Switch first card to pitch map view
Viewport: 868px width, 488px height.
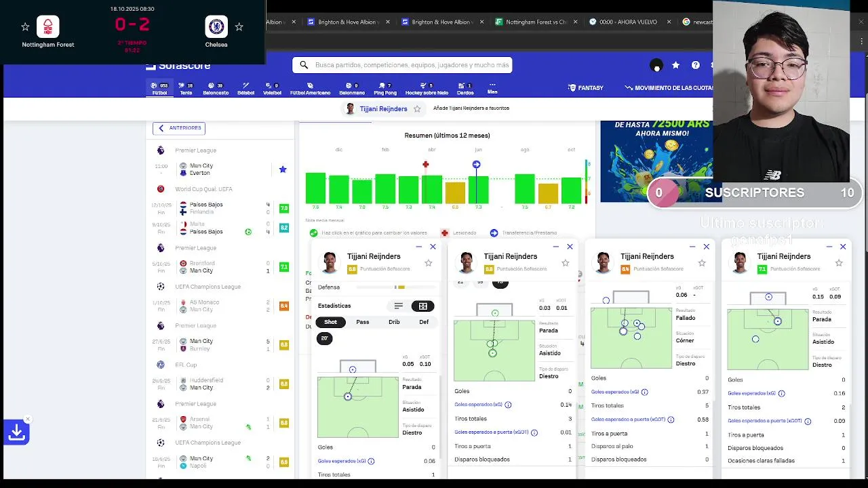point(423,306)
